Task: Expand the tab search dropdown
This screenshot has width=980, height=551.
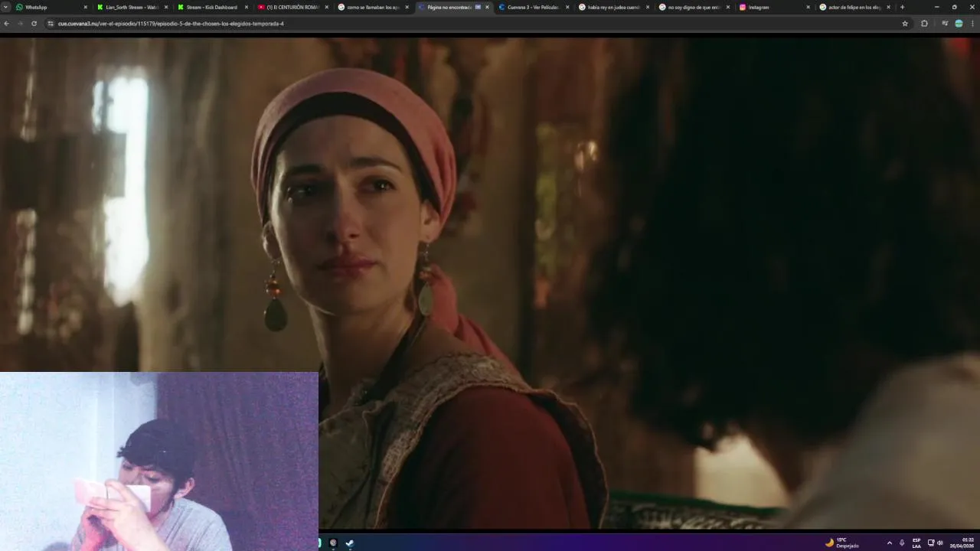Action: tap(5, 7)
